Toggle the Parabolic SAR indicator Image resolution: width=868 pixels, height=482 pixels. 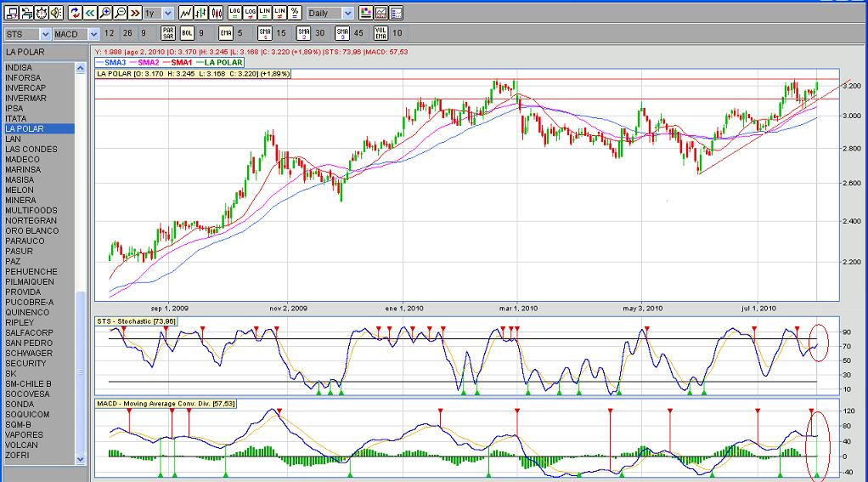coord(167,34)
